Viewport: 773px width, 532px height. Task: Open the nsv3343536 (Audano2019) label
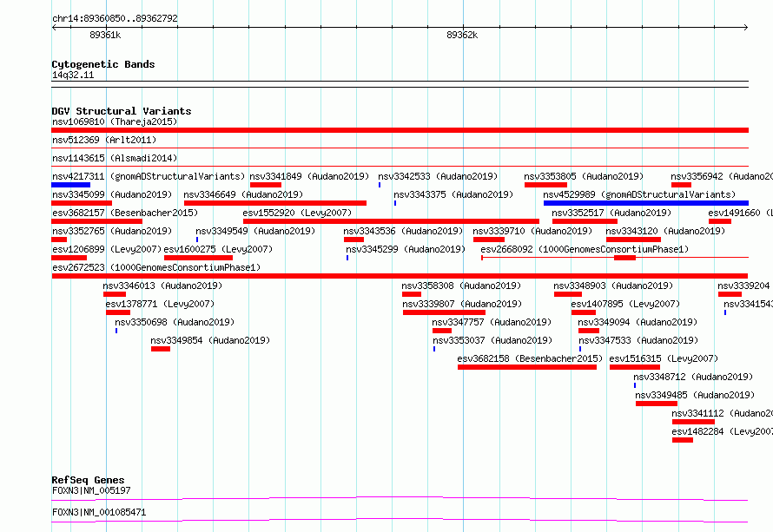click(403, 231)
